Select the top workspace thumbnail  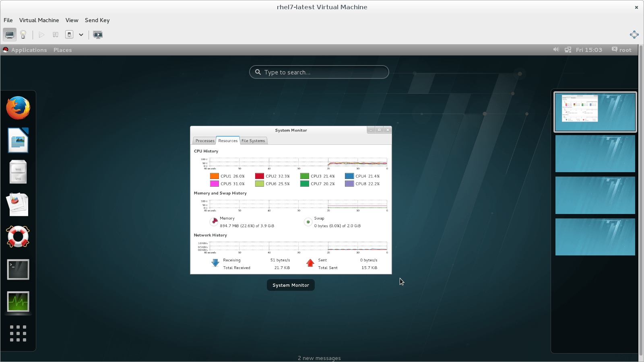coord(595,112)
